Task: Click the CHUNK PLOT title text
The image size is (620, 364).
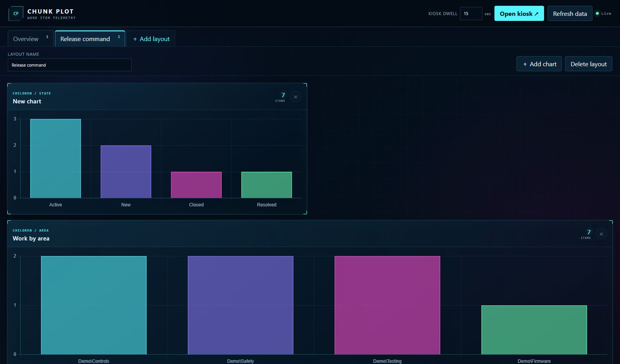Action: (50, 12)
